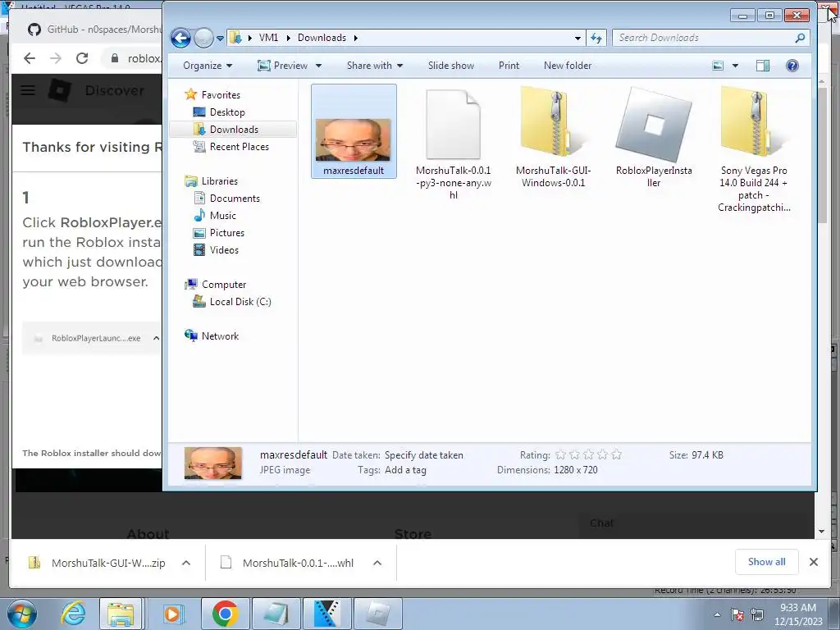840x630 pixels.
Task: Expand the breadcrumb arrow after Downloads
Action: [x=355, y=38]
